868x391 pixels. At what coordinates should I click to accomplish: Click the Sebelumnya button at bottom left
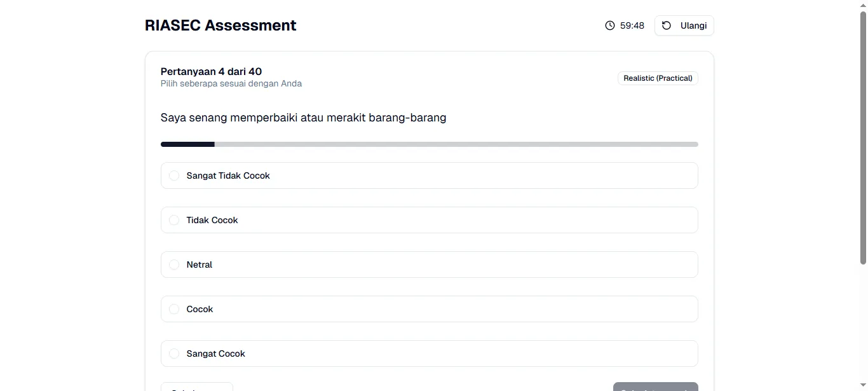pyautogui.click(x=196, y=387)
